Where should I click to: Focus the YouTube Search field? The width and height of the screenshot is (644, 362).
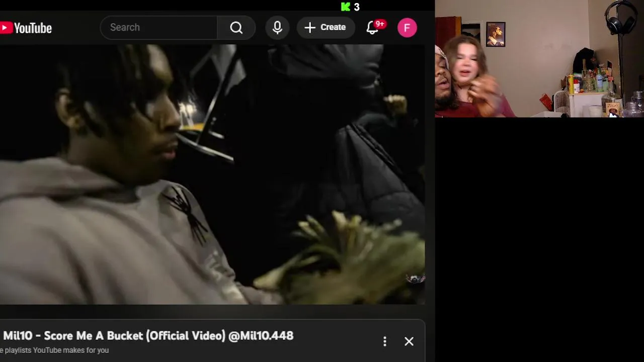pos(159,27)
